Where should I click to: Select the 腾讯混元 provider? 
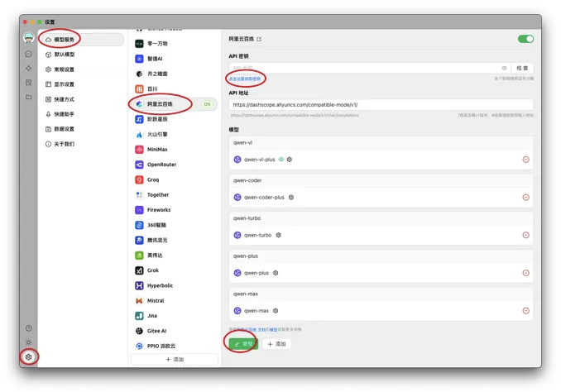(x=174, y=240)
